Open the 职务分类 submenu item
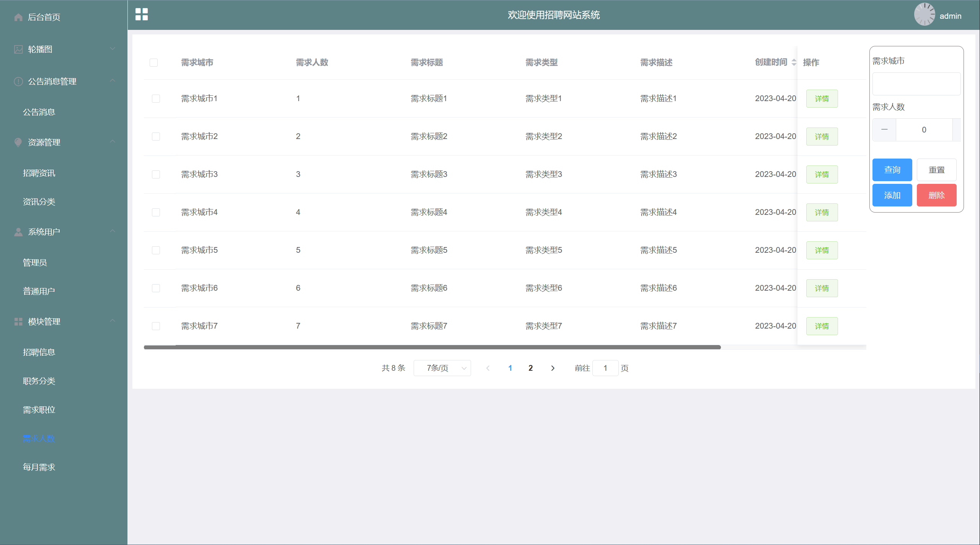The height and width of the screenshot is (545, 980). [x=39, y=381]
